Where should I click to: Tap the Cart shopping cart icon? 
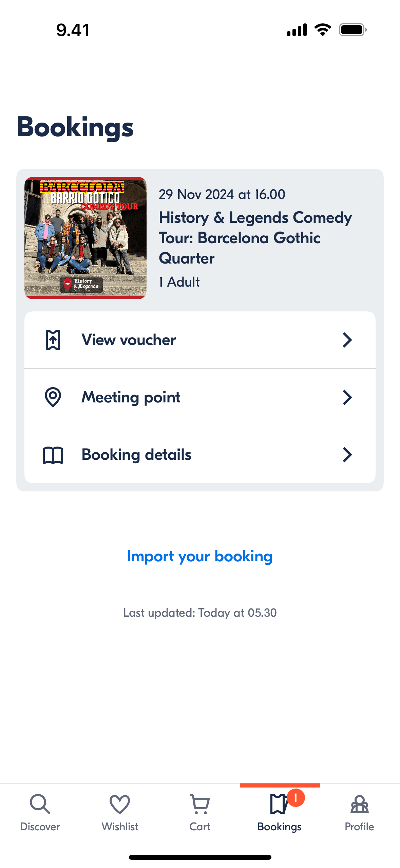[x=200, y=804]
